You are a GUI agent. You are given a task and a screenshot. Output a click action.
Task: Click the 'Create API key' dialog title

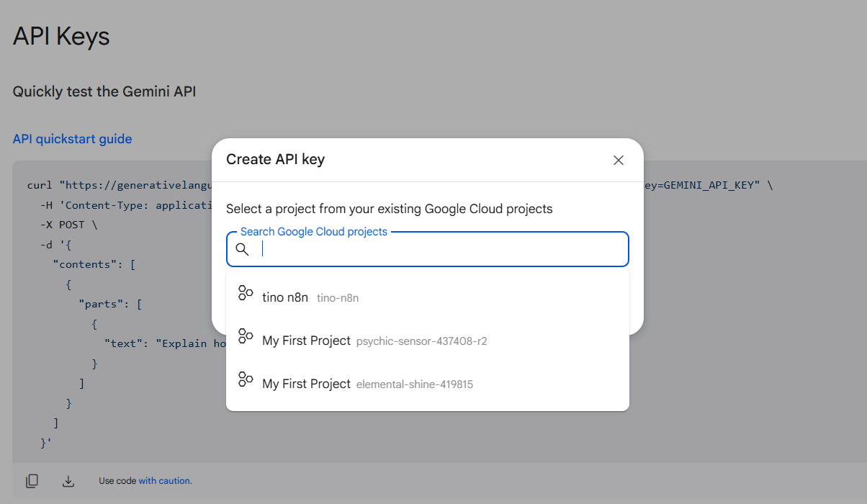coord(275,159)
